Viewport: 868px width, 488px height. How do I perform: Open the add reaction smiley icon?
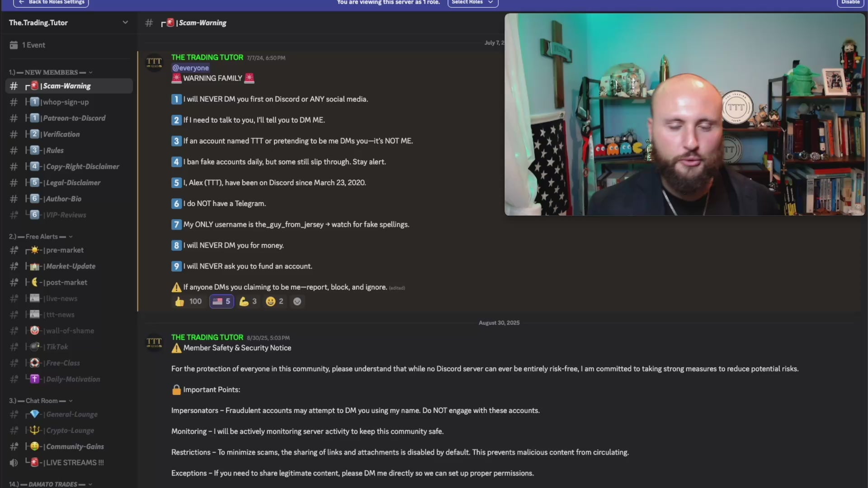[x=297, y=301]
